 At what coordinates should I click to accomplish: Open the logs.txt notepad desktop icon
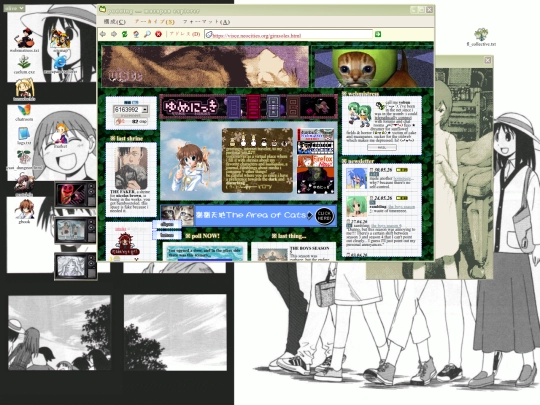24,136
